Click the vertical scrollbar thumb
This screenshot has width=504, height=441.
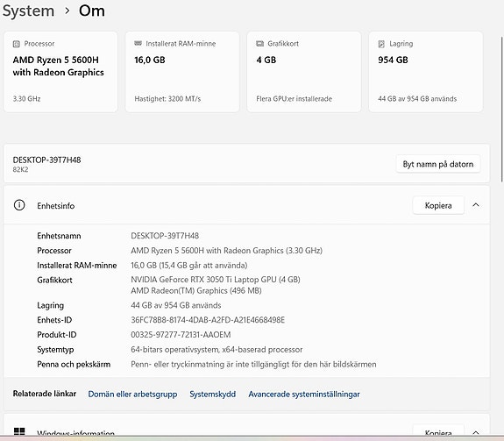point(501,110)
